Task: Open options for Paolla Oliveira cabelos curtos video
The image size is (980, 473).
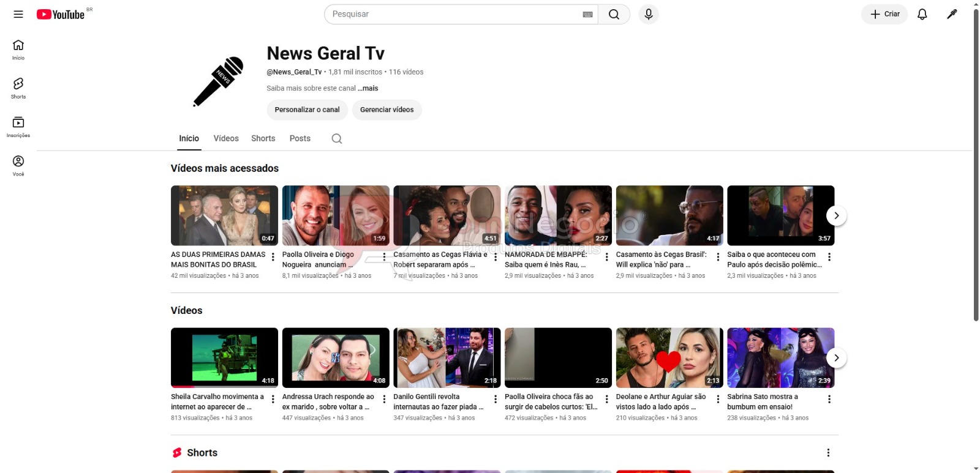Action: point(607,399)
